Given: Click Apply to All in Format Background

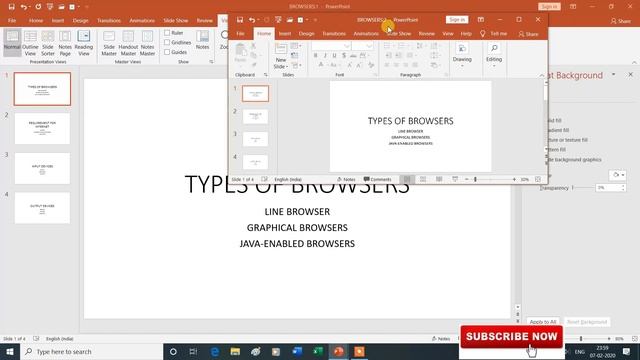Looking at the screenshot, I should (x=542, y=322).
